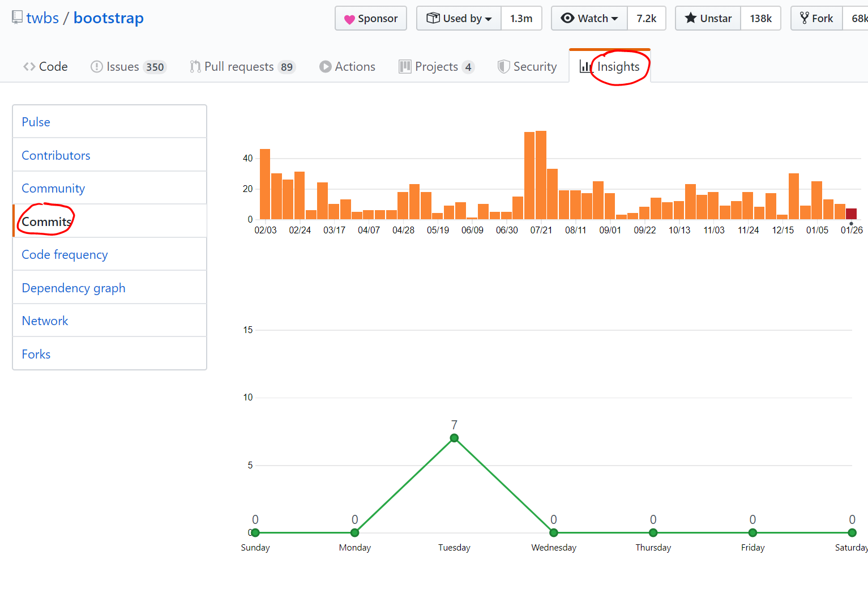Click the Unstar button

point(708,18)
